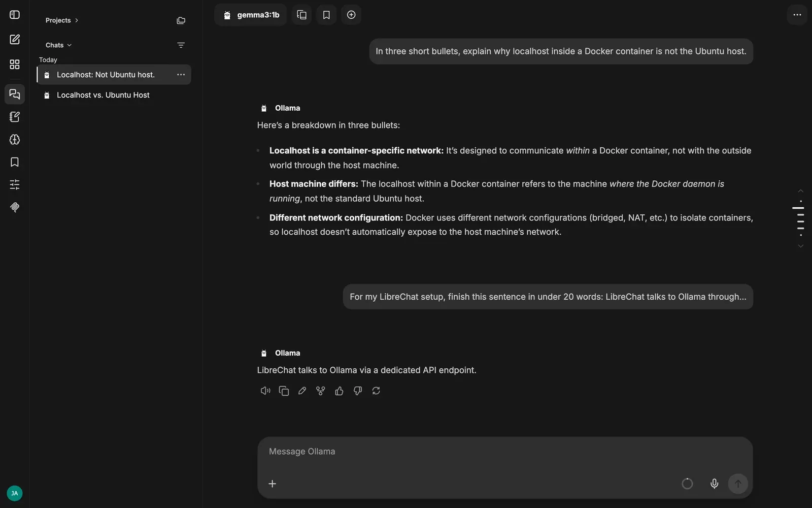Open the JA user avatar
Screen dimensions: 812x508
[15, 493]
